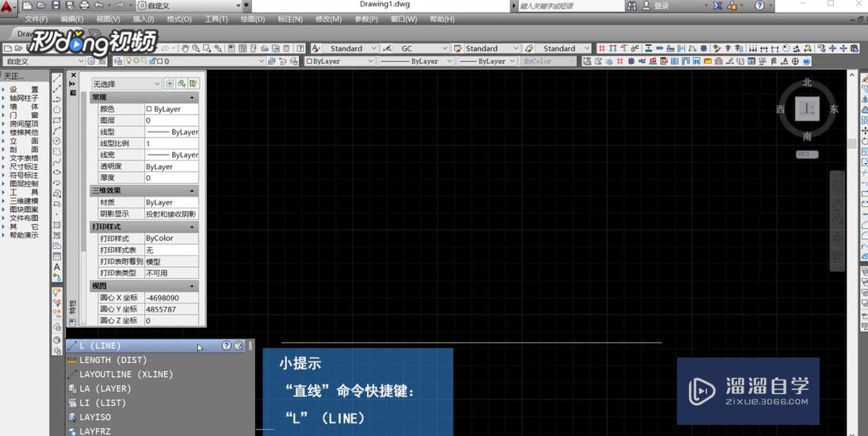
Task: Click the Text Style icon beside Standard
Action: pyautogui.click(x=316, y=48)
